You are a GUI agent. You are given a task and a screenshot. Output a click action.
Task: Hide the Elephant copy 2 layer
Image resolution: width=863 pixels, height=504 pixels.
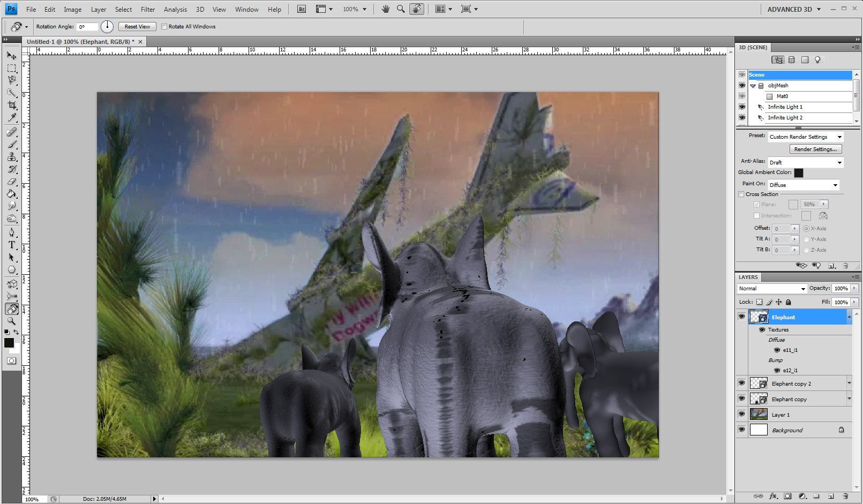[x=742, y=383]
